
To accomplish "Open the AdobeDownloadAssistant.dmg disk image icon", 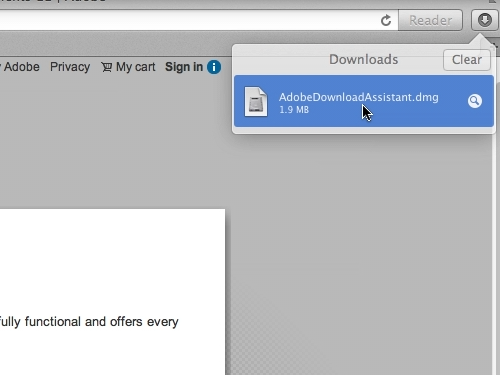I will pyautogui.click(x=256, y=101).
